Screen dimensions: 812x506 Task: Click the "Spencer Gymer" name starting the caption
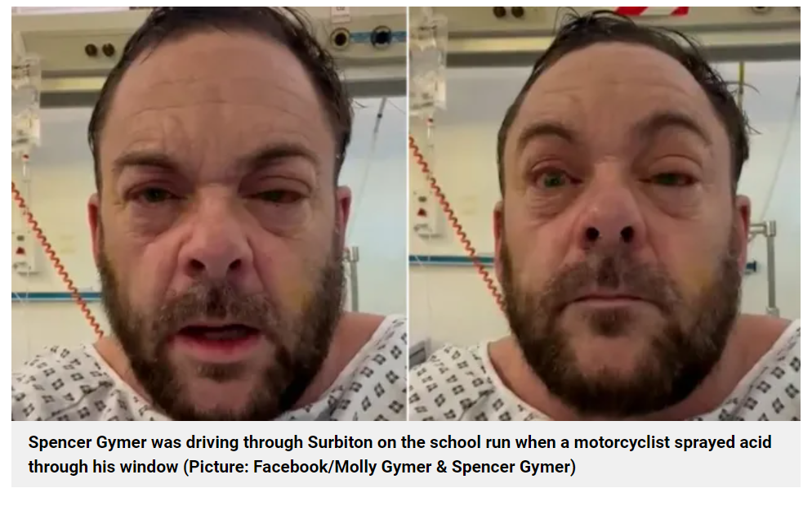point(87,443)
